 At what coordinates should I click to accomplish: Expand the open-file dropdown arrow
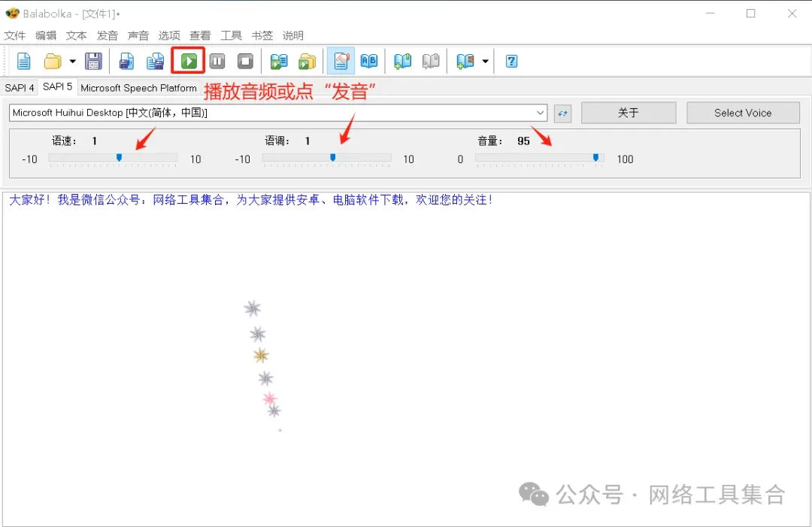click(x=72, y=61)
